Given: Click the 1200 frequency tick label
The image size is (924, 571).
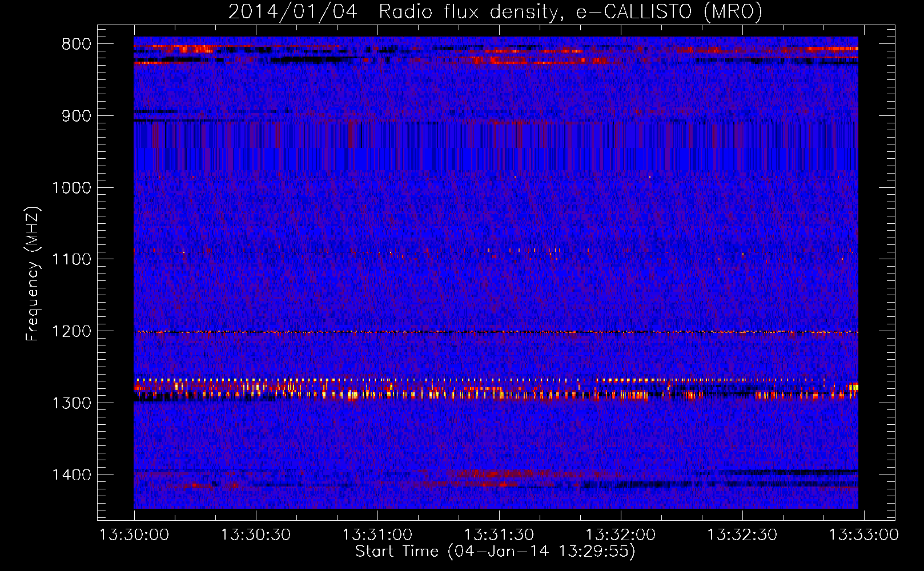Looking at the screenshot, I should point(72,332).
